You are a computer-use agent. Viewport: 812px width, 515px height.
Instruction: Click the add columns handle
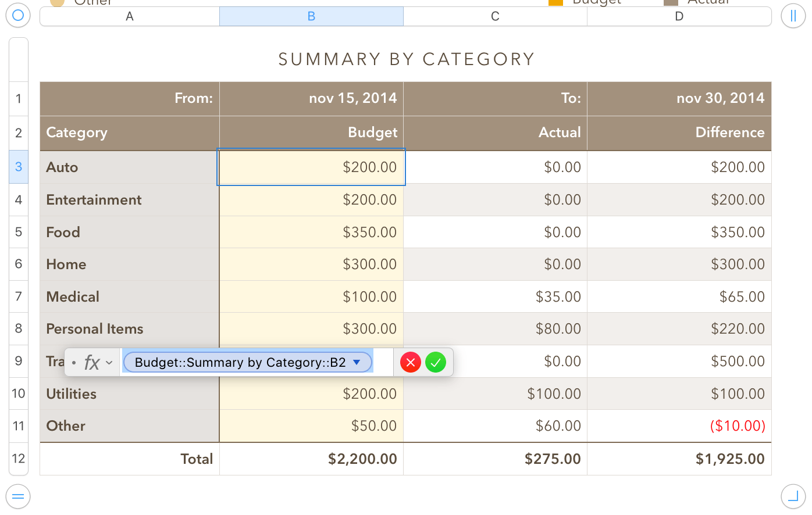click(793, 16)
